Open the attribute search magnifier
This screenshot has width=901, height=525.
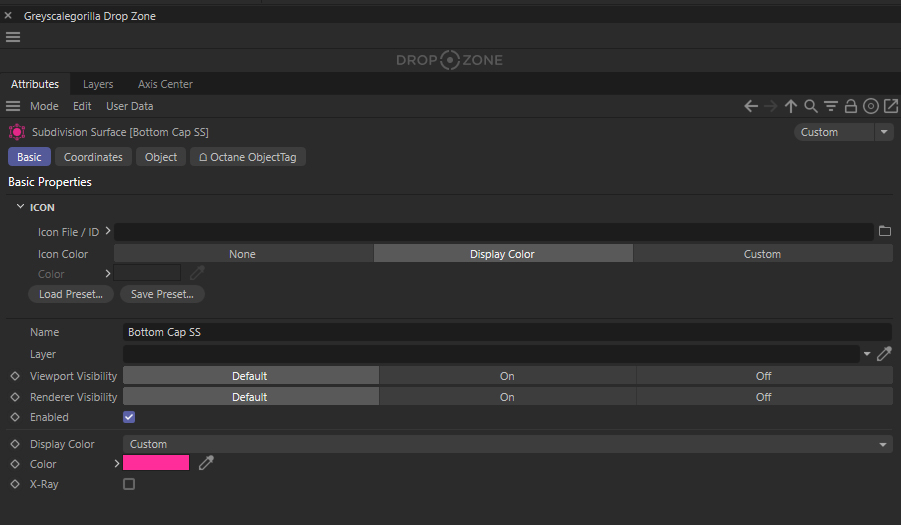[811, 106]
